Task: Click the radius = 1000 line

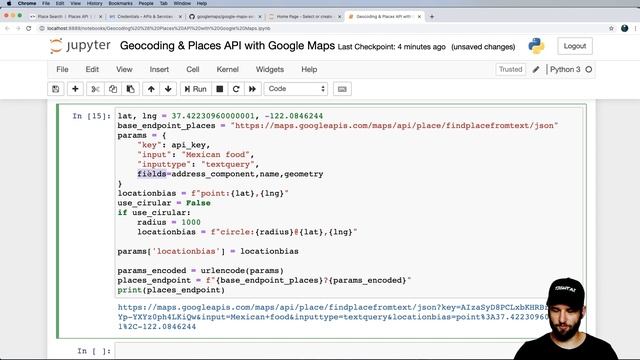Action: click(169, 222)
